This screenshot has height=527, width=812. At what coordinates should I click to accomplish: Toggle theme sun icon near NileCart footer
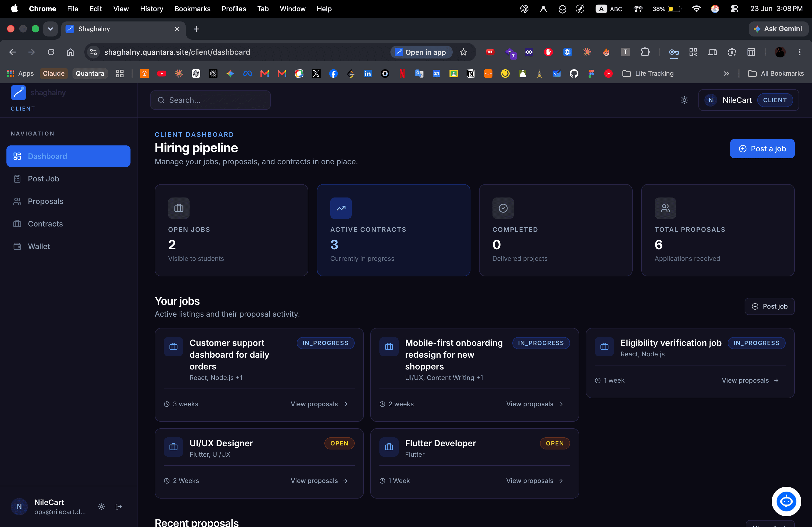click(x=101, y=507)
